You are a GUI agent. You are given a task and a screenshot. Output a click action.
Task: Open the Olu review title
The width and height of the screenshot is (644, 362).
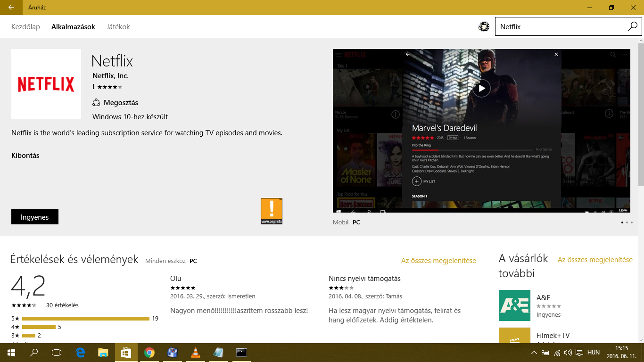coord(176,279)
